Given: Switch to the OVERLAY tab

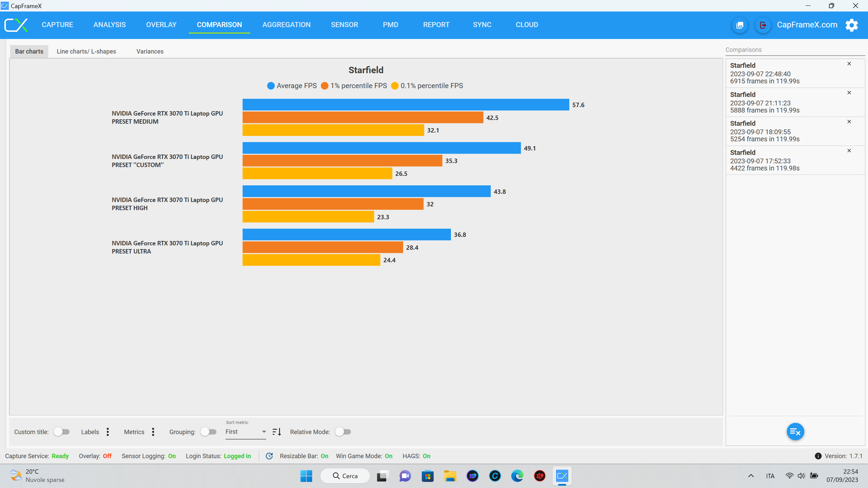Looking at the screenshot, I should click(x=161, y=25).
